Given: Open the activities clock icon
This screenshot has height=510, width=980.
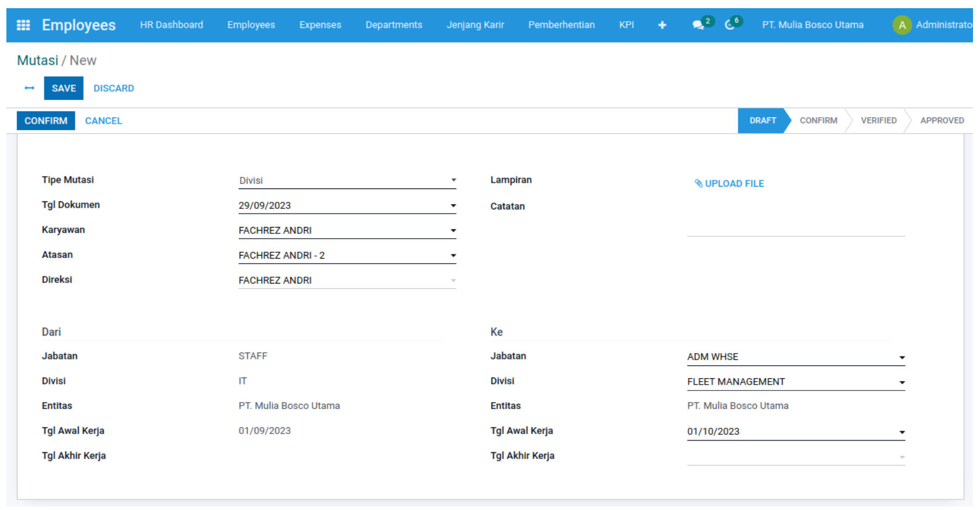Looking at the screenshot, I should pos(729,25).
